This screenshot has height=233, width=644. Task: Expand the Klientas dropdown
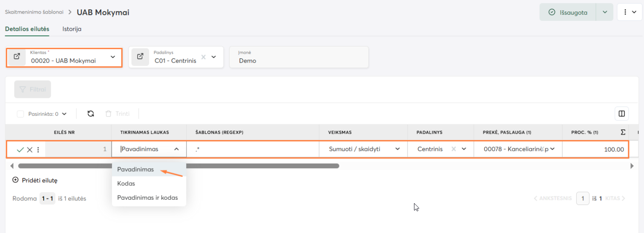click(113, 57)
